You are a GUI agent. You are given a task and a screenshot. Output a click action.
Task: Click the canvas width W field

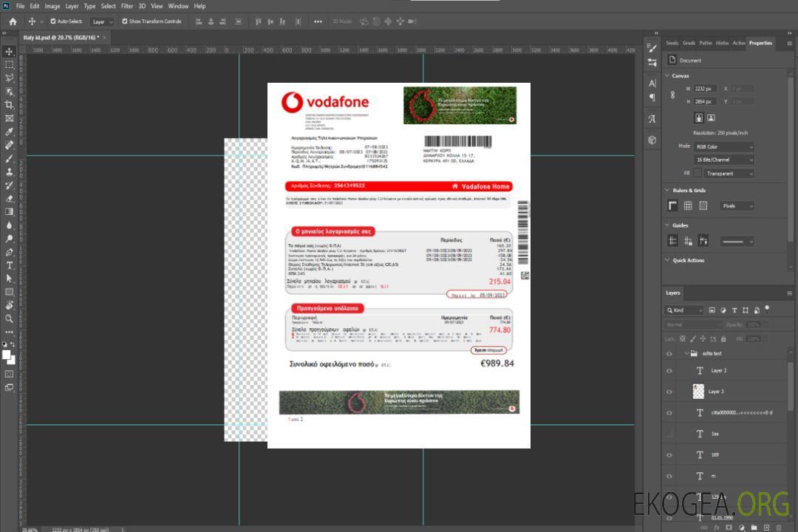coord(706,89)
